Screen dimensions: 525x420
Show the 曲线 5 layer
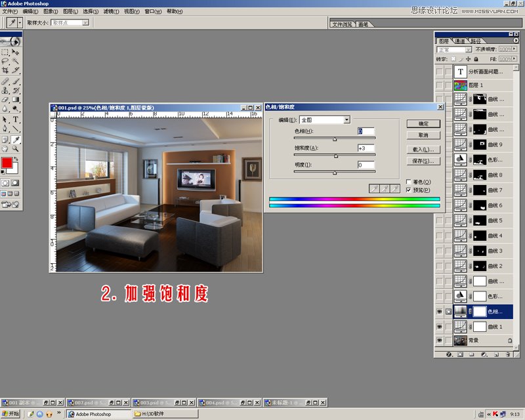pyautogui.click(x=439, y=220)
